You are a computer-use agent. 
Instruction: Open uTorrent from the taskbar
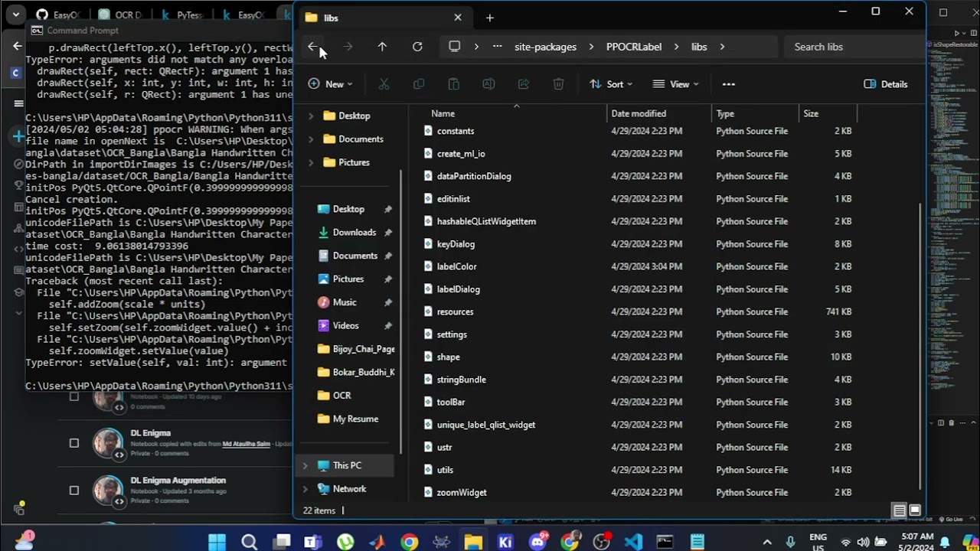345,543
